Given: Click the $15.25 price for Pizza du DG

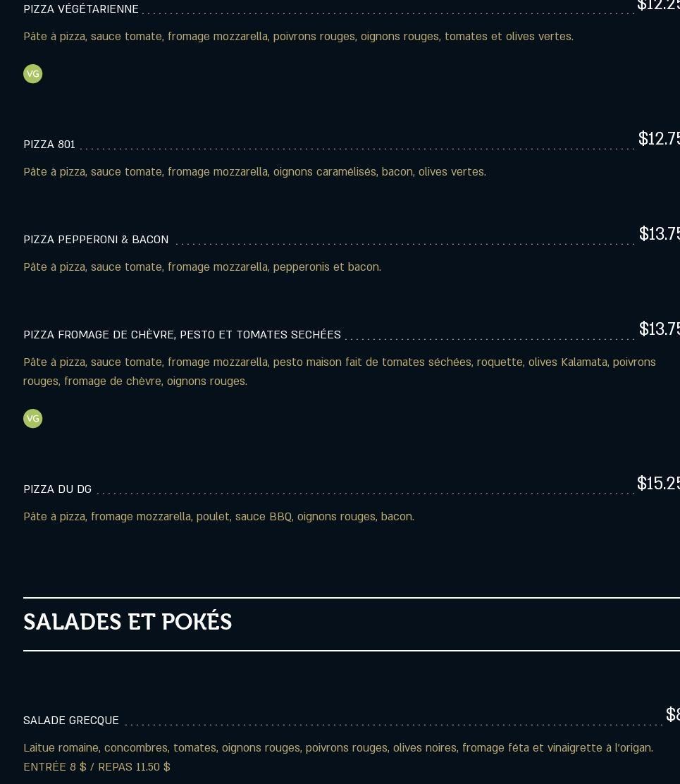Looking at the screenshot, I should (x=657, y=484).
